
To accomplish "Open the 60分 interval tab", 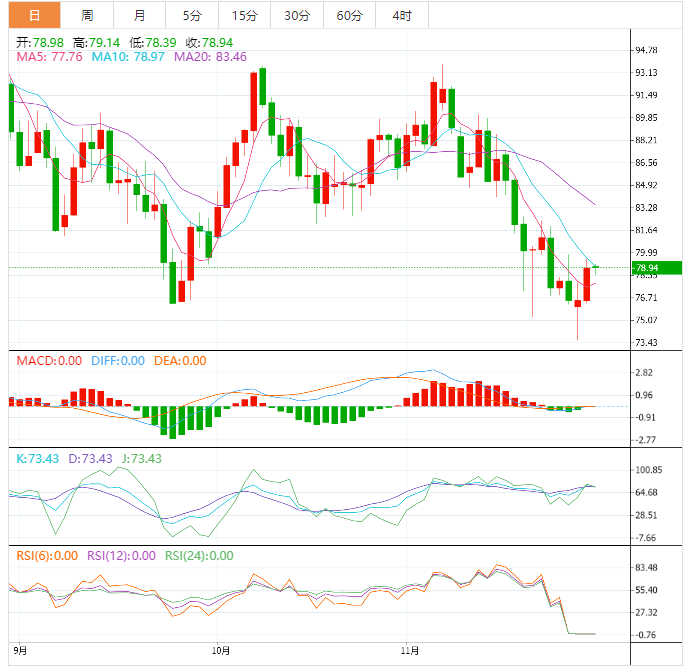I will coord(350,15).
